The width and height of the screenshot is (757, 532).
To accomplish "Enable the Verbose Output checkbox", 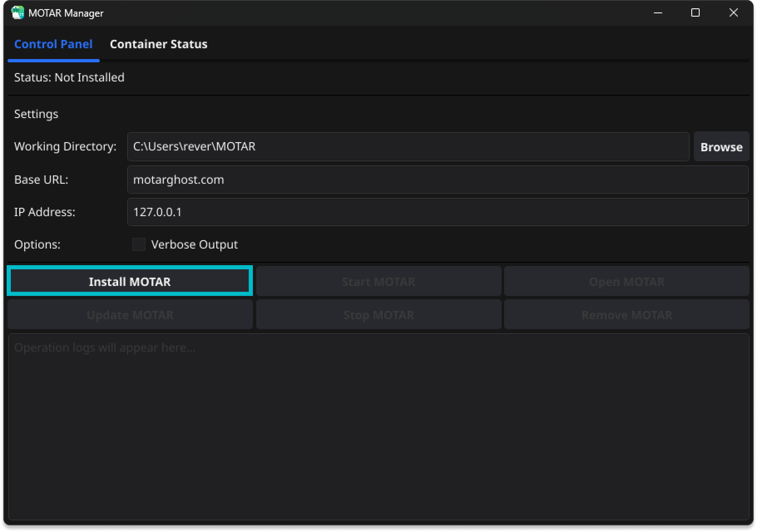I will pos(139,244).
